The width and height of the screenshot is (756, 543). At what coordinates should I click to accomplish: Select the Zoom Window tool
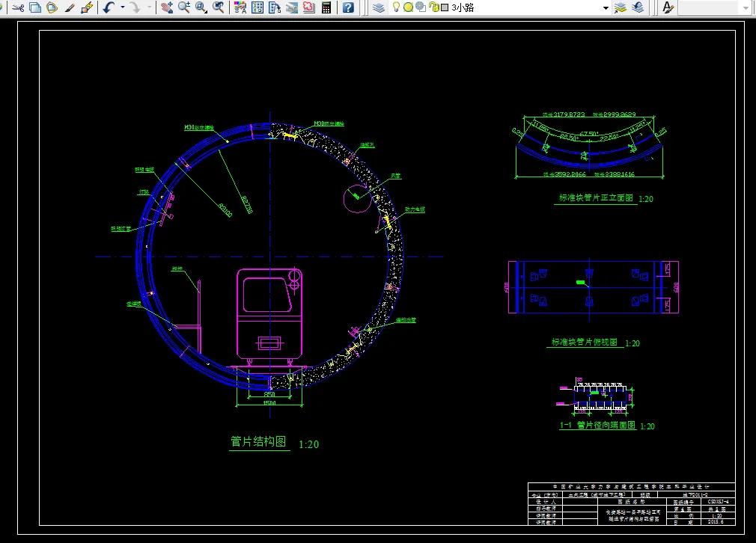point(201,7)
